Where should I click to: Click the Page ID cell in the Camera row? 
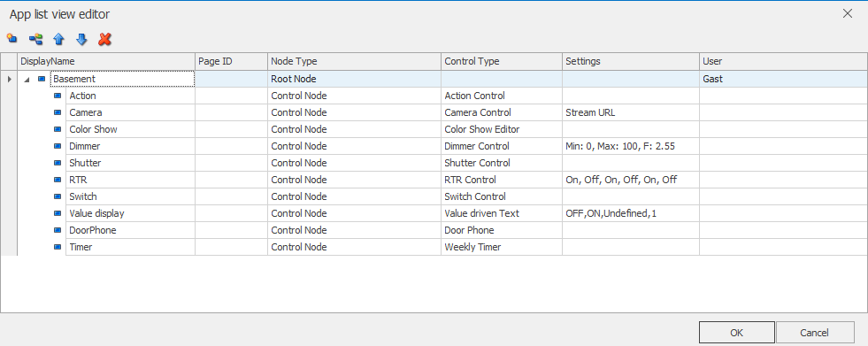232,112
